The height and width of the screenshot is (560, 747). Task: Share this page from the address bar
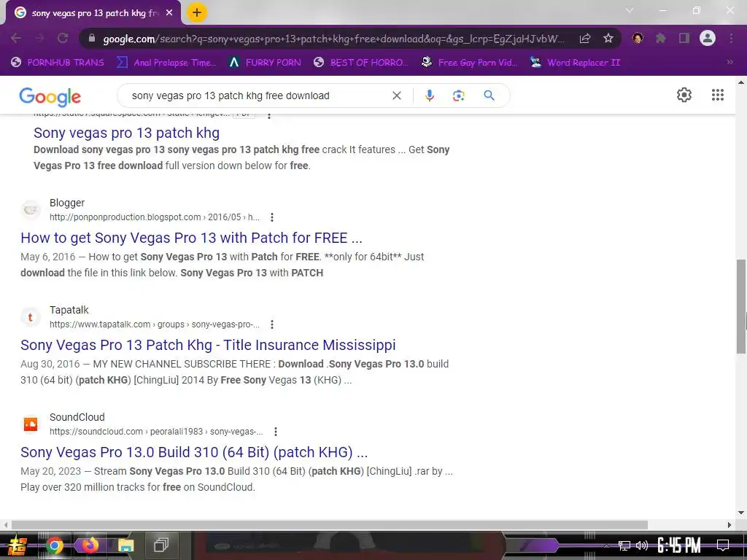point(585,39)
